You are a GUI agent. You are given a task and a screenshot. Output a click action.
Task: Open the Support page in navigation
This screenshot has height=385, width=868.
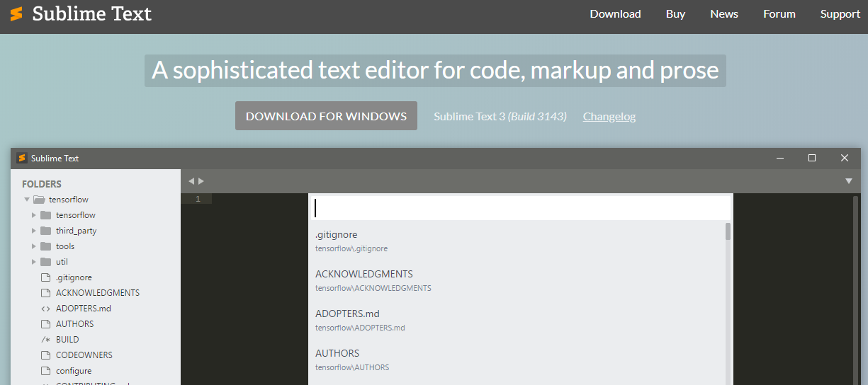(x=840, y=14)
